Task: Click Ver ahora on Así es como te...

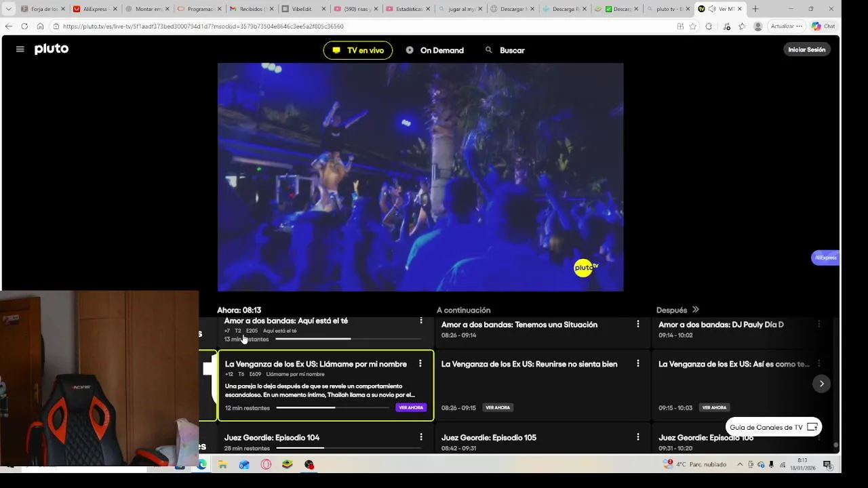Action: (715, 407)
